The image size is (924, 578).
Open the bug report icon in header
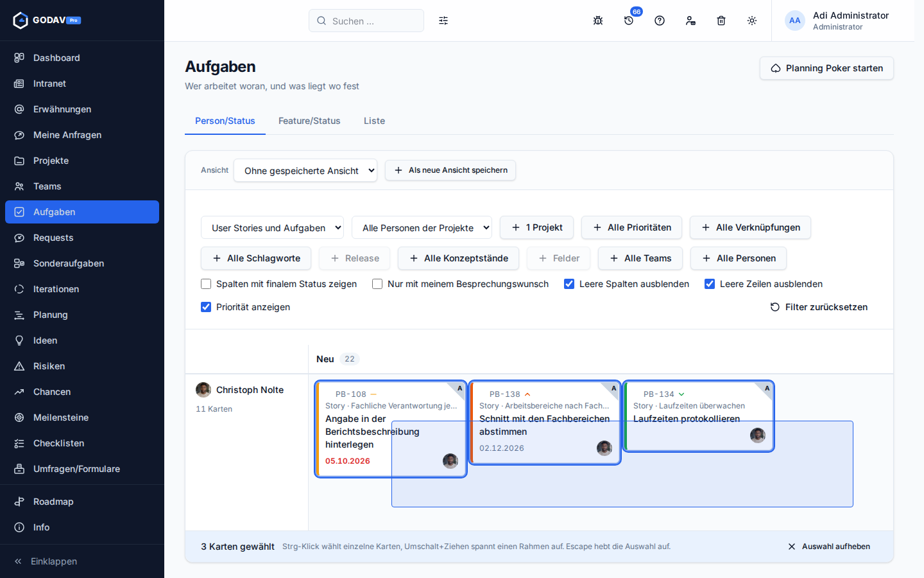(x=598, y=21)
